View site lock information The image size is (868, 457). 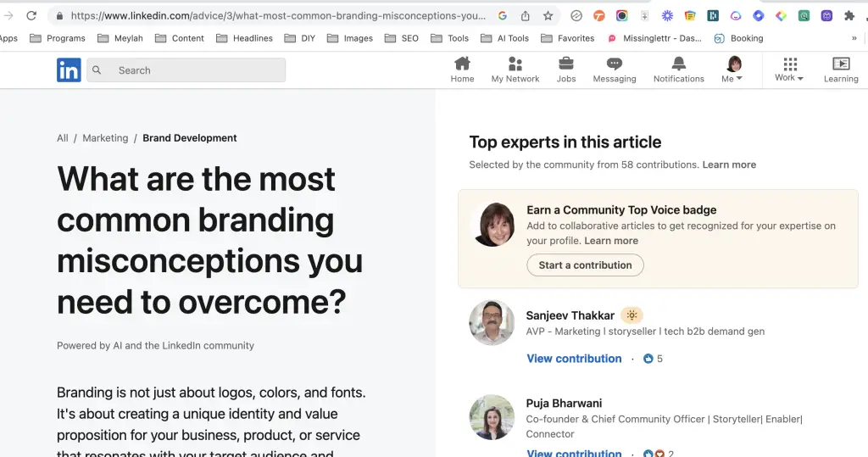tap(60, 15)
